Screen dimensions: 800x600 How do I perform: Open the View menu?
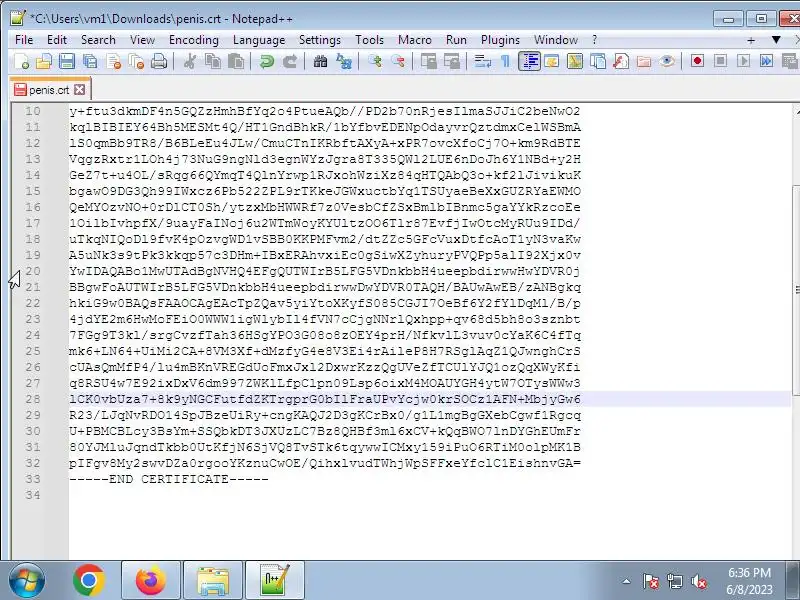[142, 40]
